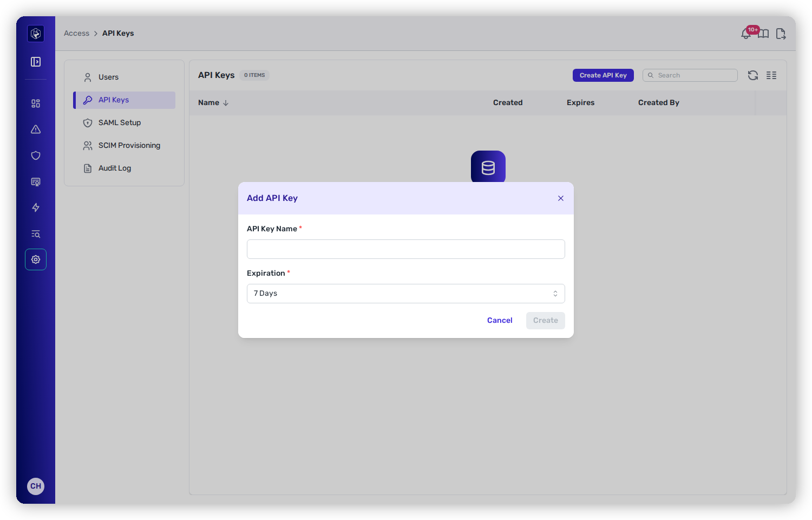
Task: Open the settings gear icon in the sidebar
Action: point(36,259)
